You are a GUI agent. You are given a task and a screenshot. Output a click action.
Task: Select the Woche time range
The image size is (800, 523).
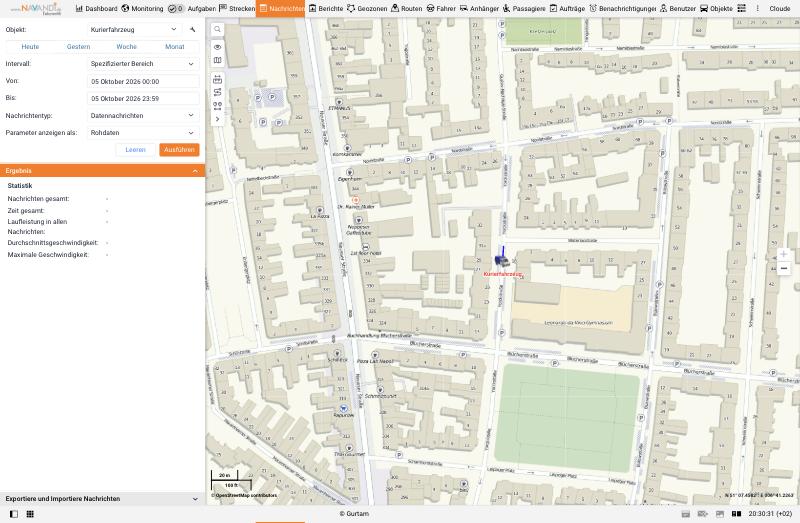tap(127, 46)
